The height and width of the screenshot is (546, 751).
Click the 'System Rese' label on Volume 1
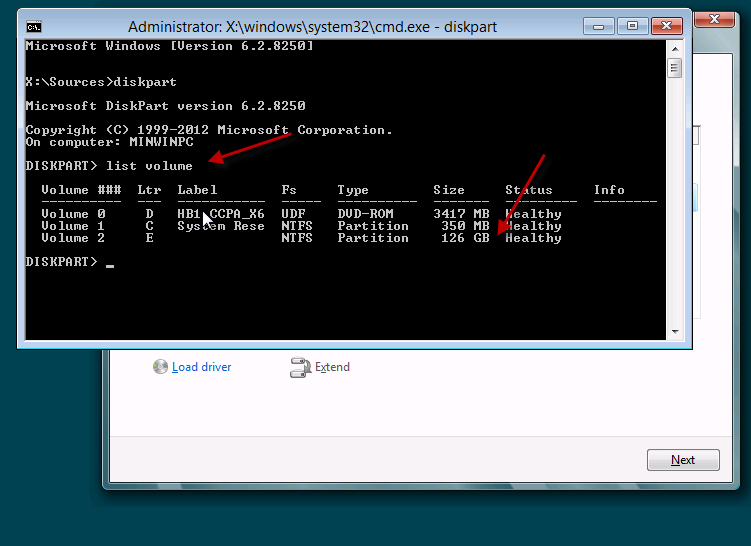click(x=221, y=226)
